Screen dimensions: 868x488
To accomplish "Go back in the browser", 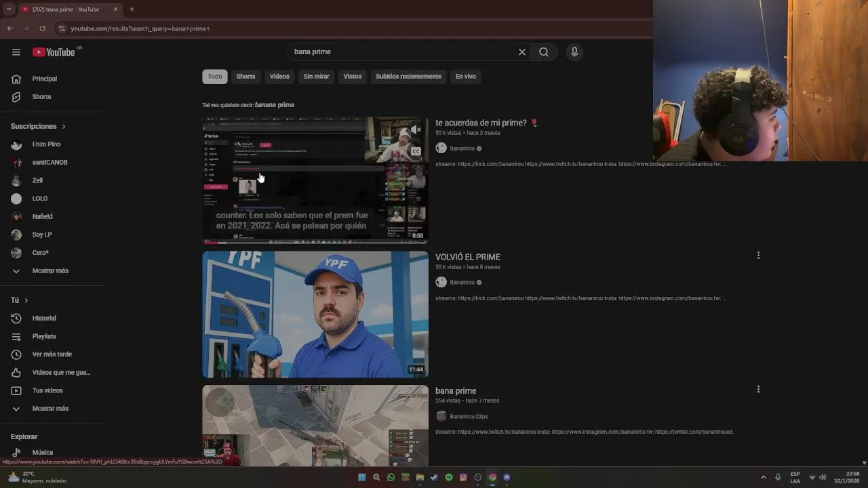I will (x=9, y=28).
